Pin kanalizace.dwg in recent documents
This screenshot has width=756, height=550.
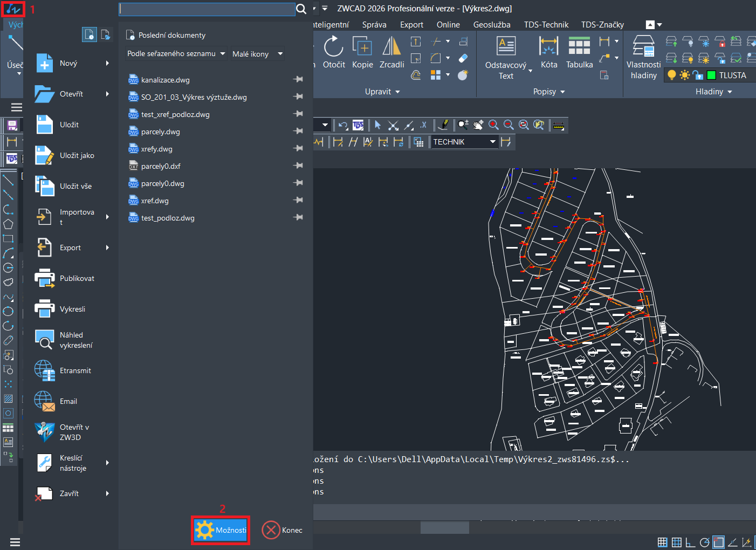coord(298,79)
